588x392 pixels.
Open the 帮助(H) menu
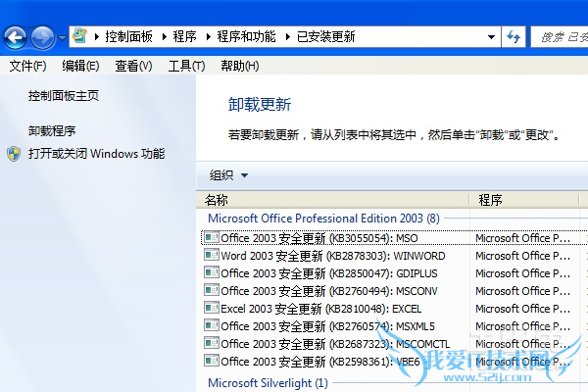[240, 66]
